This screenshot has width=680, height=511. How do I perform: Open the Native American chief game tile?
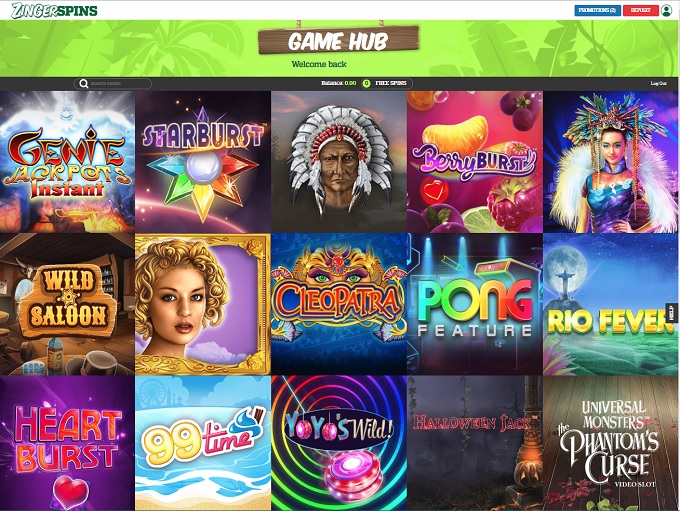coord(339,162)
